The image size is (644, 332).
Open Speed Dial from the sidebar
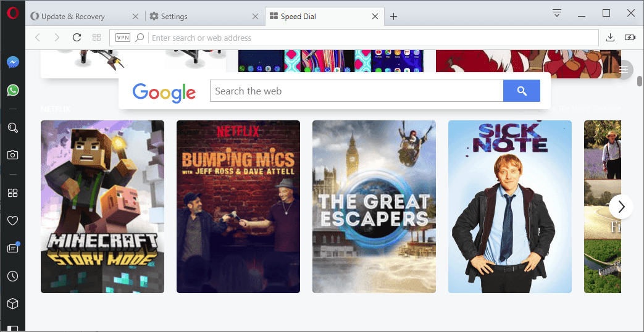[x=13, y=193]
